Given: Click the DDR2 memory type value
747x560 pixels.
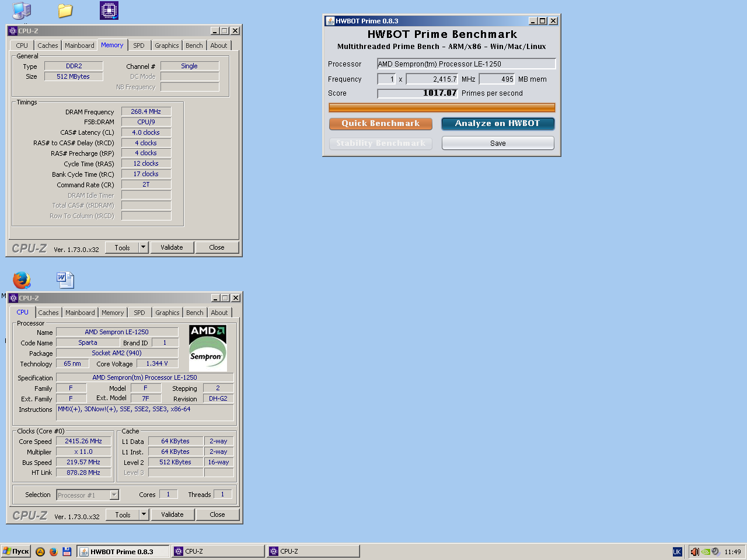Looking at the screenshot, I should 74,66.
